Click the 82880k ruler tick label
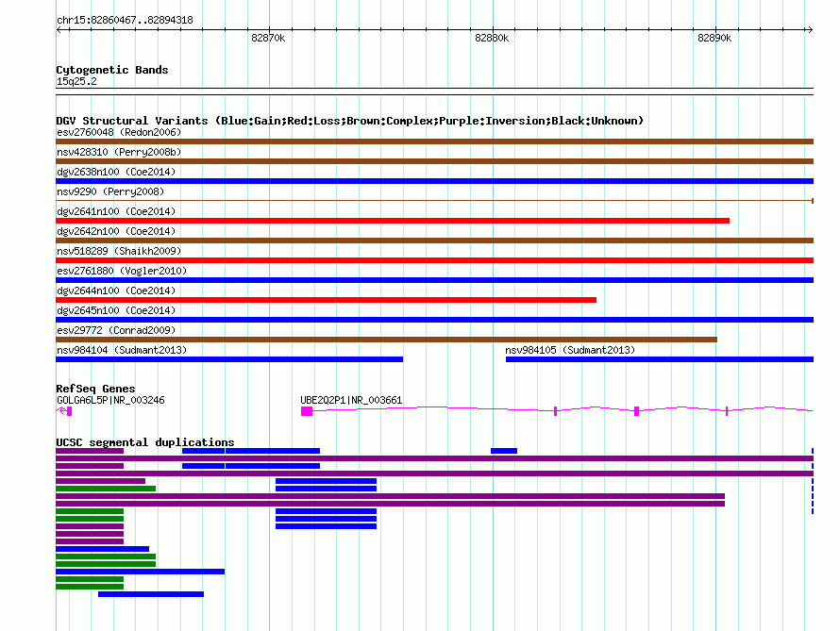Image resolution: width=840 pixels, height=631 pixels. pyautogui.click(x=492, y=38)
